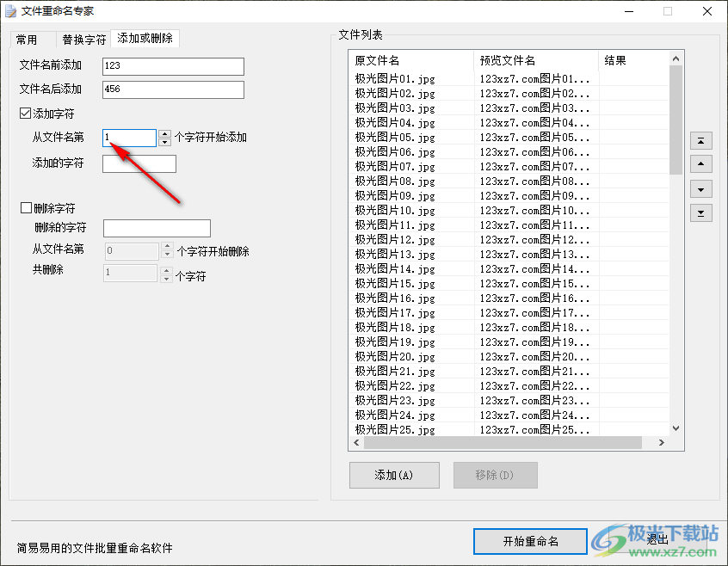
Task: Select file 极光图片13.jpg
Action: coord(395,255)
